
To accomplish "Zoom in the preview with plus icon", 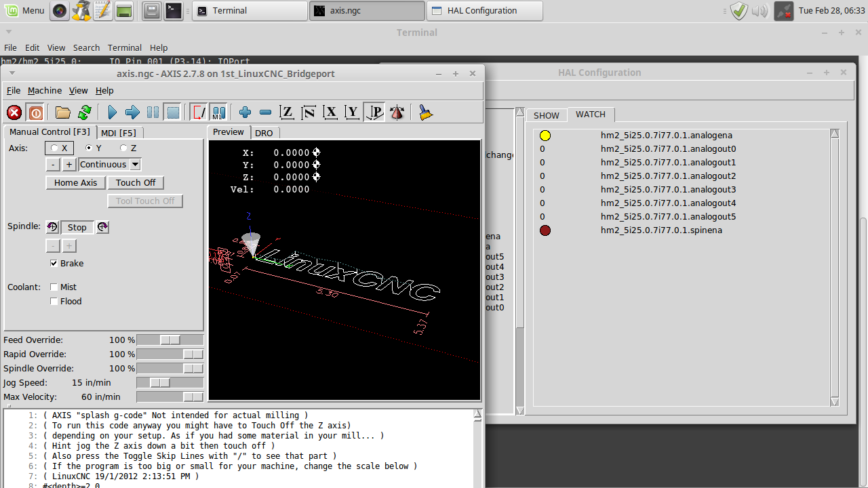I will coord(245,113).
